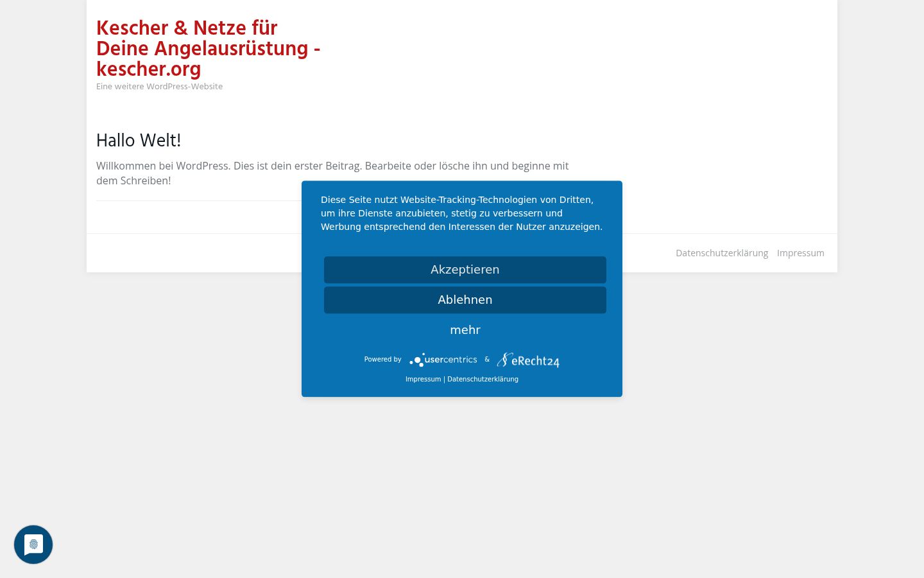This screenshot has width=924, height=578.
Task: Click the Usercentrics logo
Action: click(x=443, y=360)
